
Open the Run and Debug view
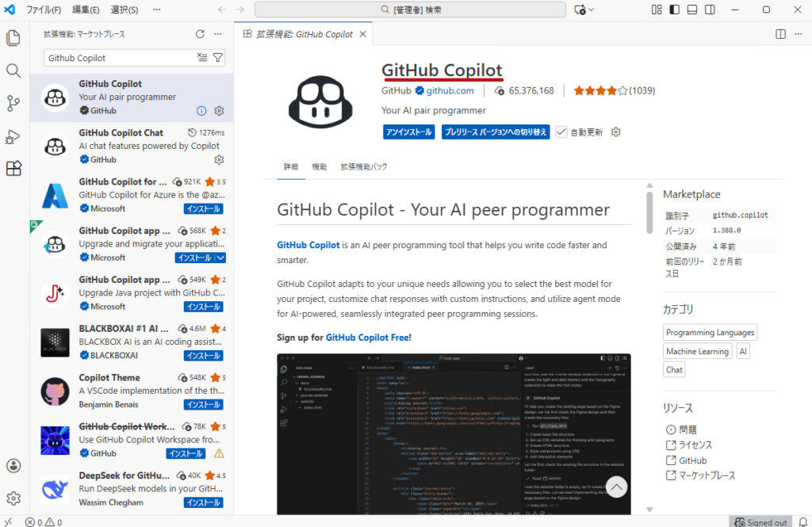tap(13, 136)
